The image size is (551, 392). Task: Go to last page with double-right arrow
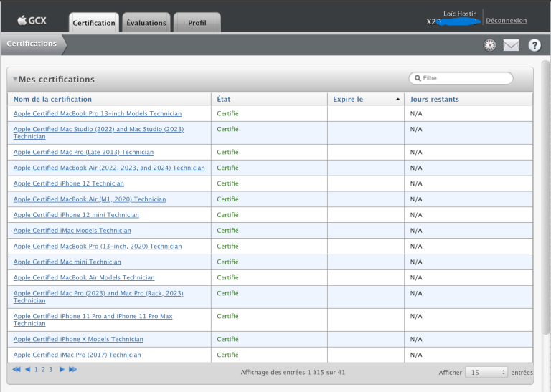72,369
